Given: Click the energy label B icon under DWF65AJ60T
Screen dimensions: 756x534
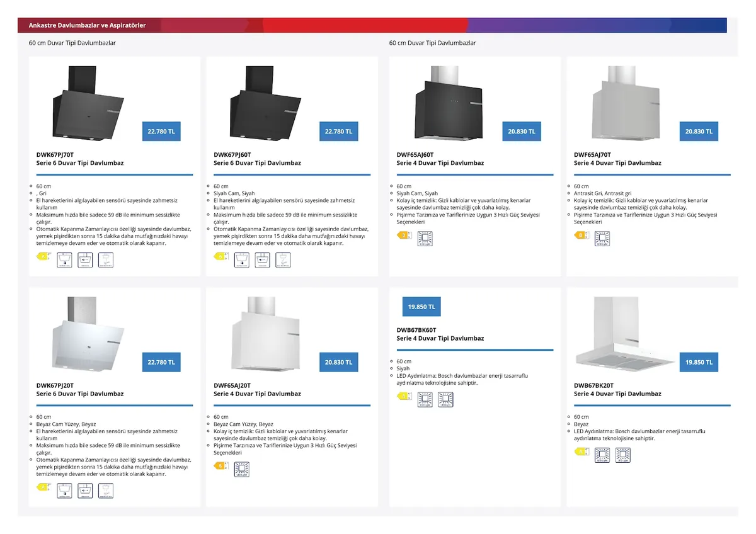Looking at the screenshot, I should pos(404,236).
